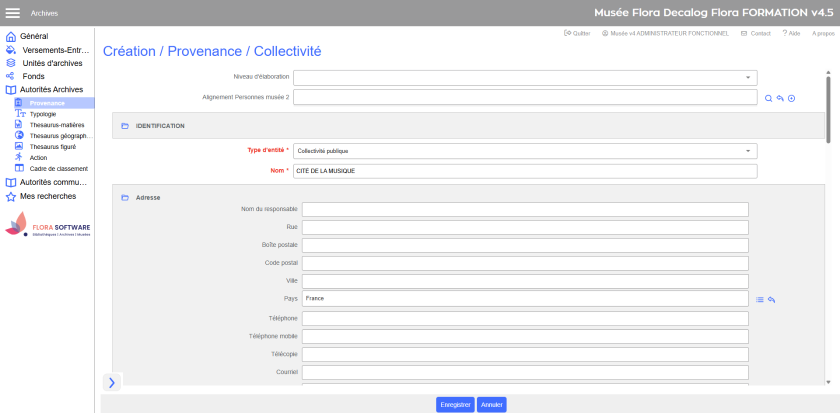Go to Cadre de classement
The image size is (840, 413).
tap(59, 168)
